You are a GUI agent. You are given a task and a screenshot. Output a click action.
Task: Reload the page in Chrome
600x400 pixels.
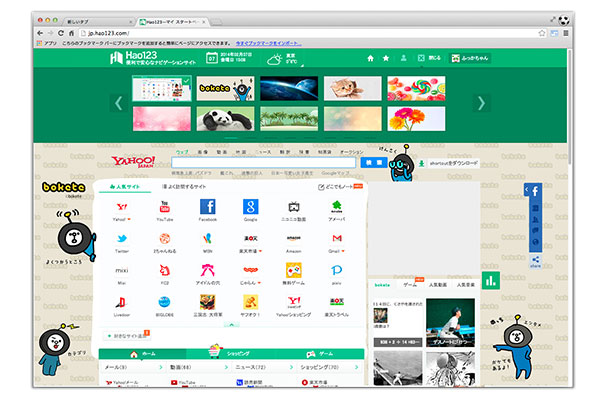coord(61,33)
